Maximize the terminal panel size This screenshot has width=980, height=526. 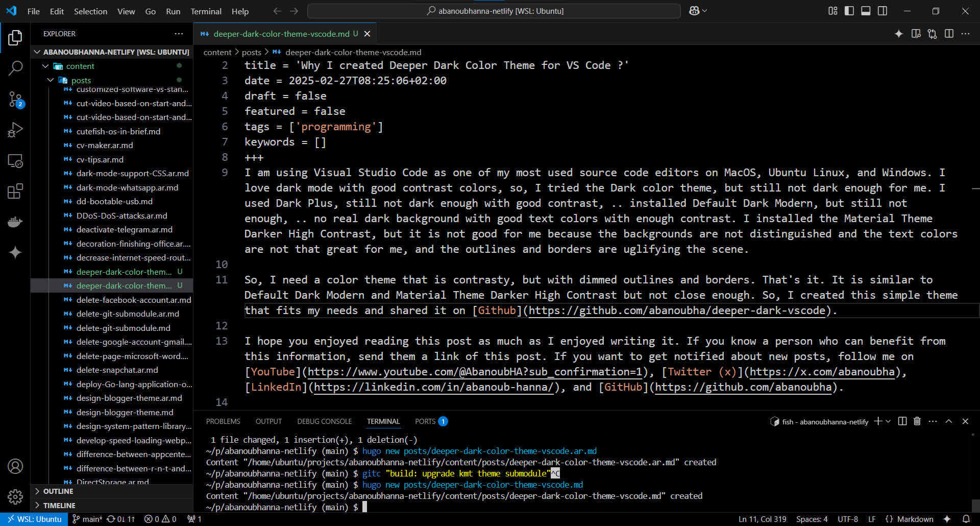[x=949, y=421]
